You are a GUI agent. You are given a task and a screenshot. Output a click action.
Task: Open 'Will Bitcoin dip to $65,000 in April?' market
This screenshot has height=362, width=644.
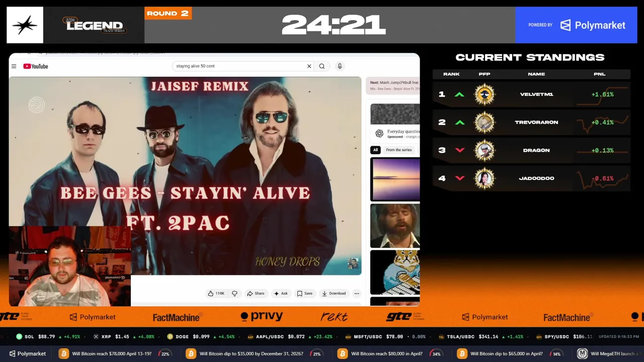tap(510, 353)
